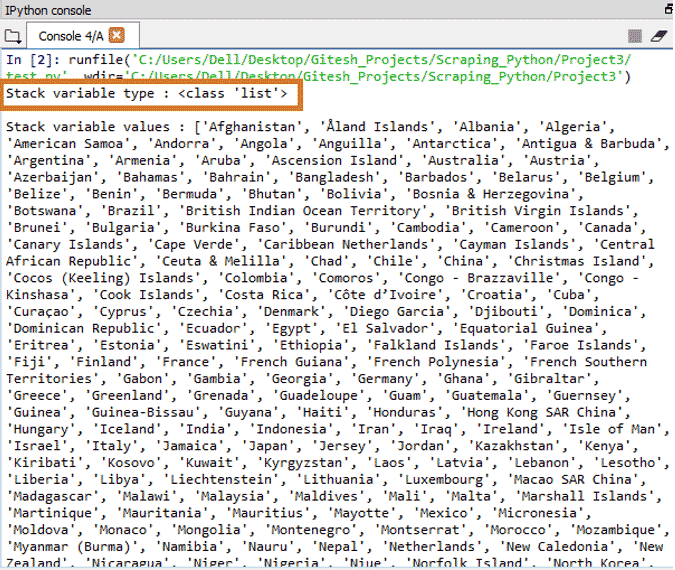Click the 'IPython console' pane title
Image resolution: width=675 pixels, height=570 pixels.
pos(48,10)
